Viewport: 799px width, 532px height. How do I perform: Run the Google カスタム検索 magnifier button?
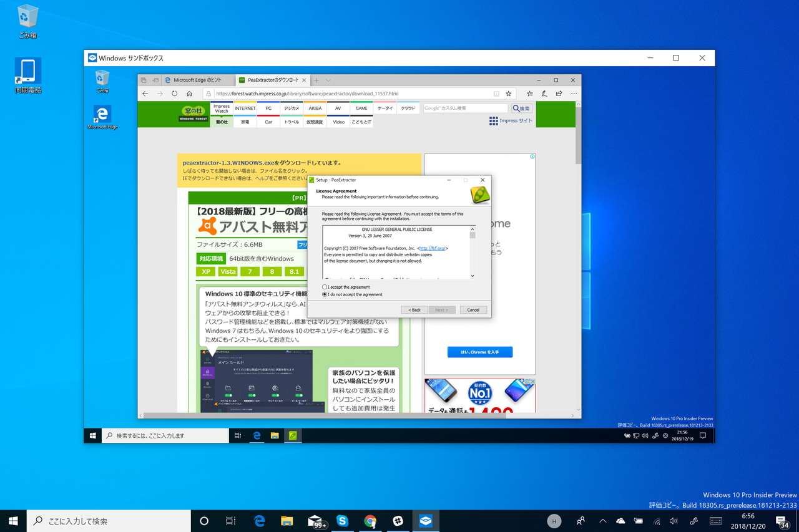[x=522, y=108]
